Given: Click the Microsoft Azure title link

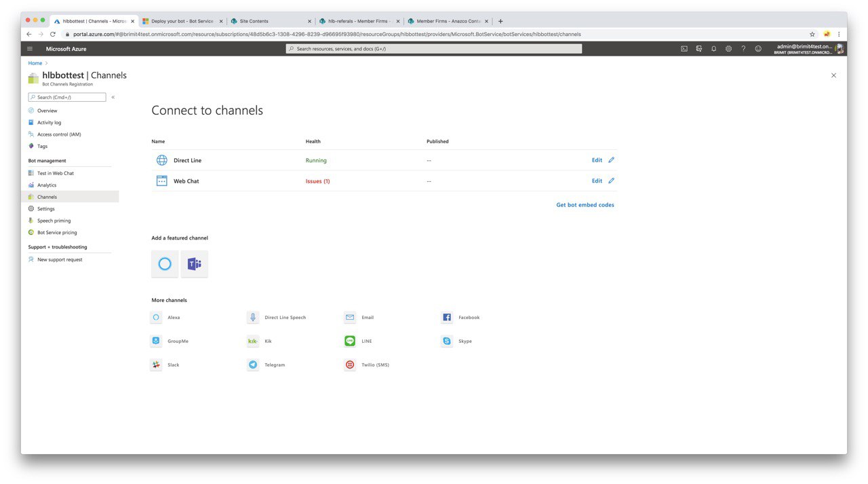Looking at the screenshot, I should tap(66, 49).
